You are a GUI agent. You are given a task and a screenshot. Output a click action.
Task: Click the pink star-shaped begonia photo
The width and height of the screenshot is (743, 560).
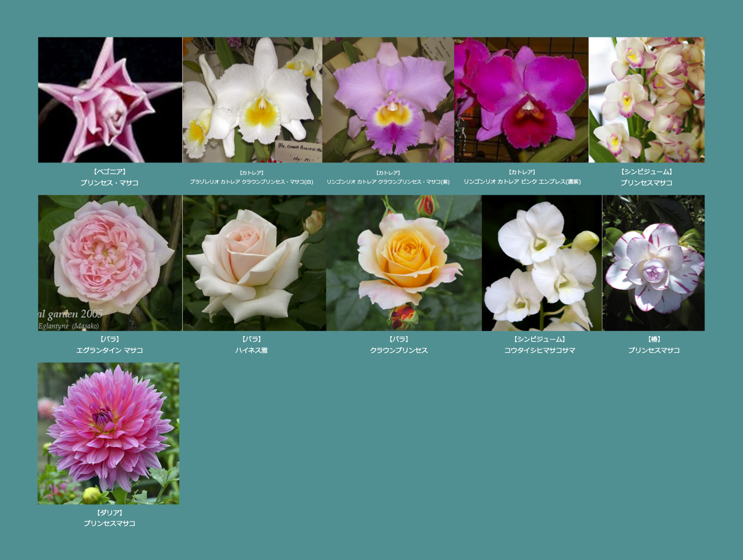point(110,100)
